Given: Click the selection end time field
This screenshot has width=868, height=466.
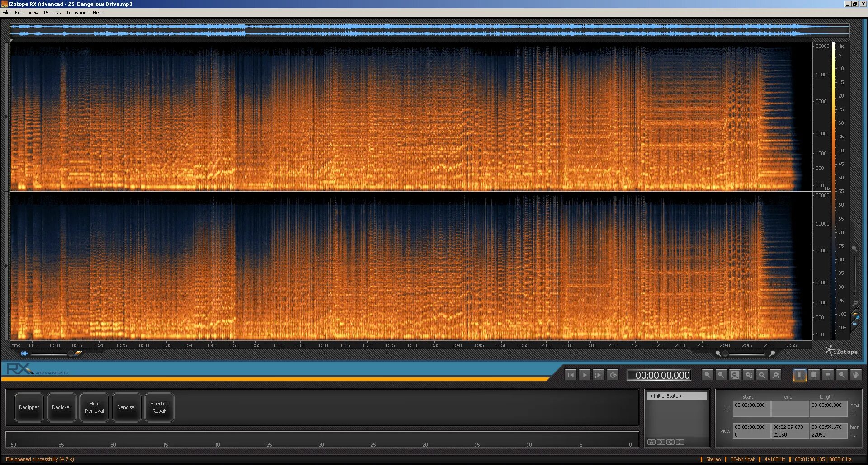Looking at the screenshot, I should click(x=790, y=405).
